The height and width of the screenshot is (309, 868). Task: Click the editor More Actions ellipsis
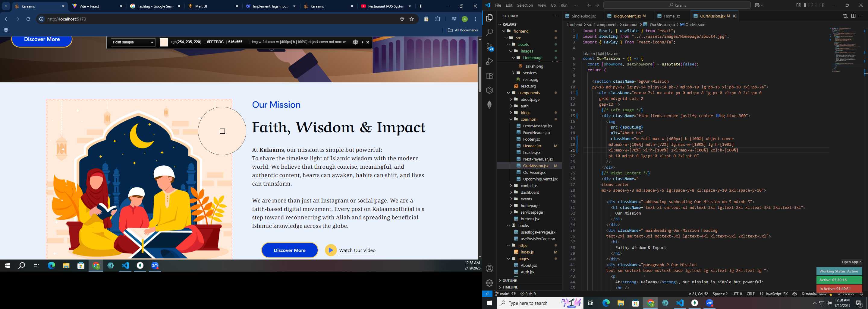[861, 16]
